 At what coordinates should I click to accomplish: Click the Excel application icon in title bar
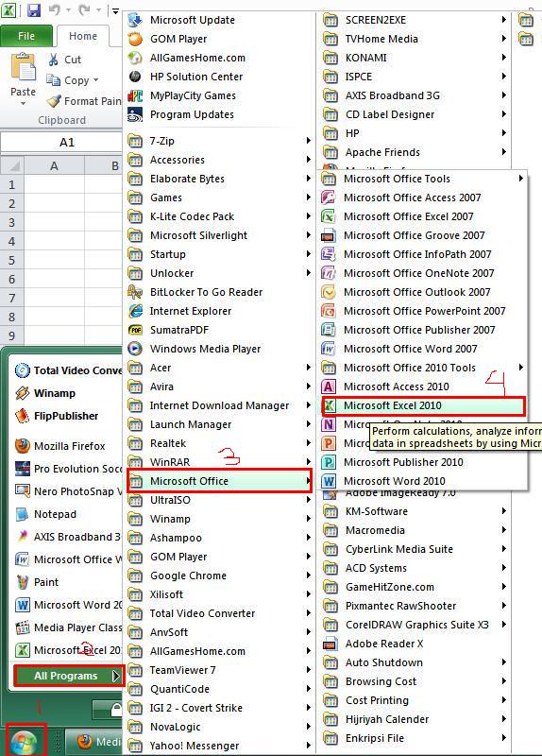point(8,9)
